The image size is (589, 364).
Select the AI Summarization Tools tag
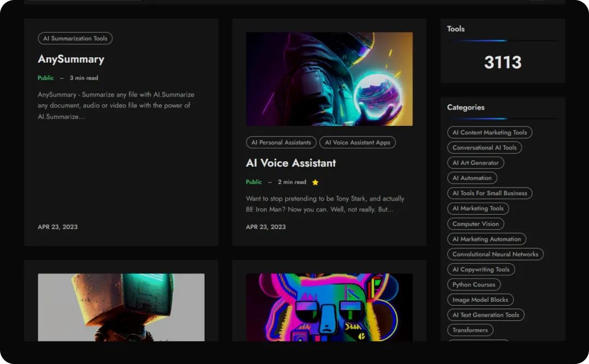[x=75, y=39]
